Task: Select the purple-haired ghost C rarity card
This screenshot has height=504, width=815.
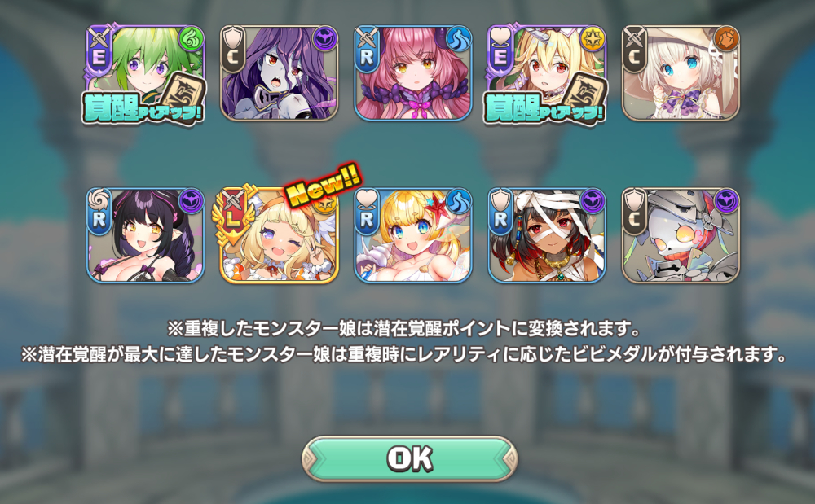Action: tap(279, 73)
